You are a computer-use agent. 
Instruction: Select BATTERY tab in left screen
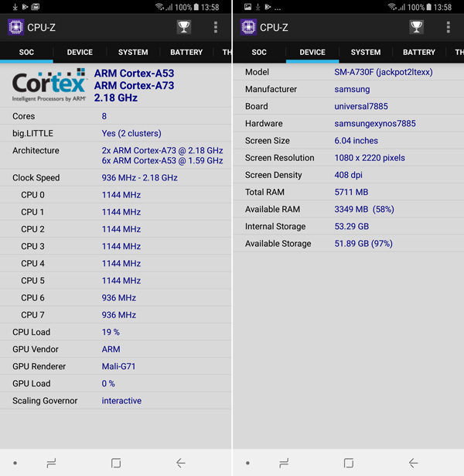pyautogui.click(x=186, y=53)
